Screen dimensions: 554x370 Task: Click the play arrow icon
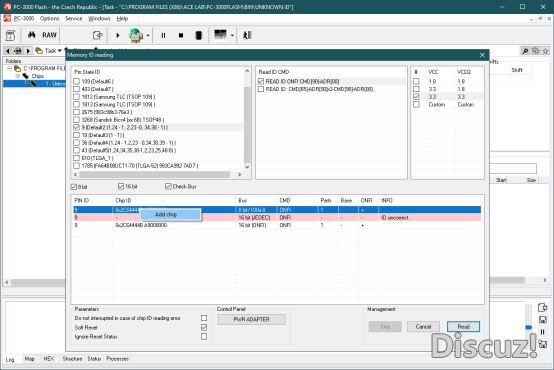tap(118, 35)
